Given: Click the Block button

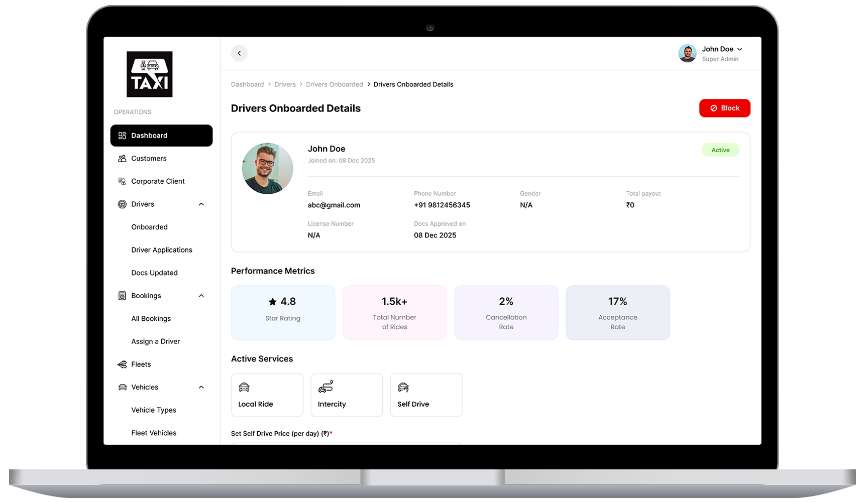Looking at the screenshot, I should (x=724, y=108).
